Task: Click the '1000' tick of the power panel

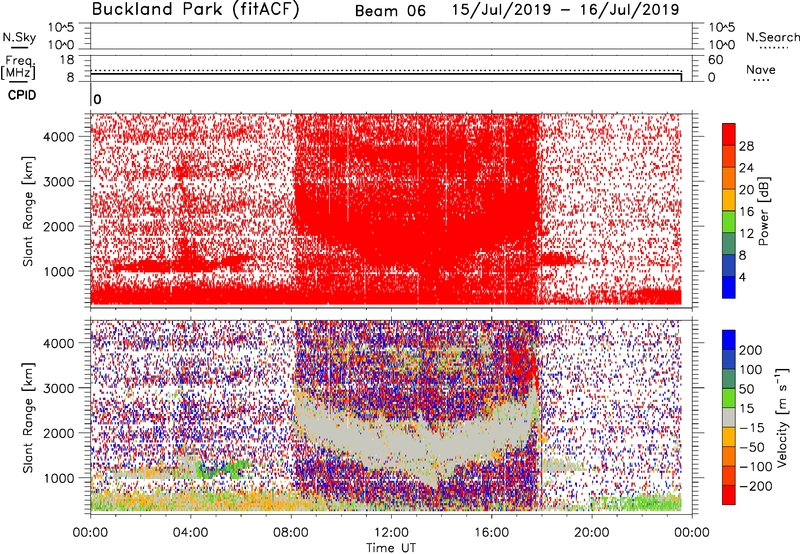Action: coord(59,271)
